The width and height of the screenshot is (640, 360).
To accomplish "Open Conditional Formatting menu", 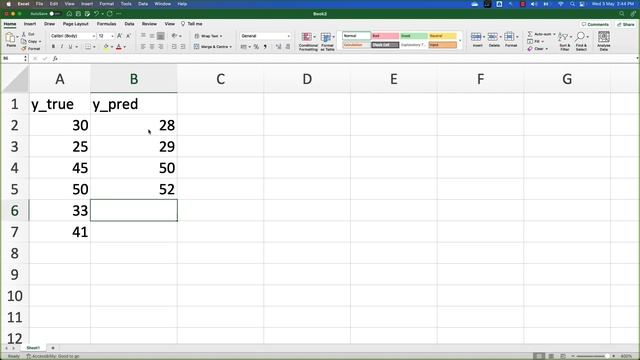I will [x=308, y=42].
